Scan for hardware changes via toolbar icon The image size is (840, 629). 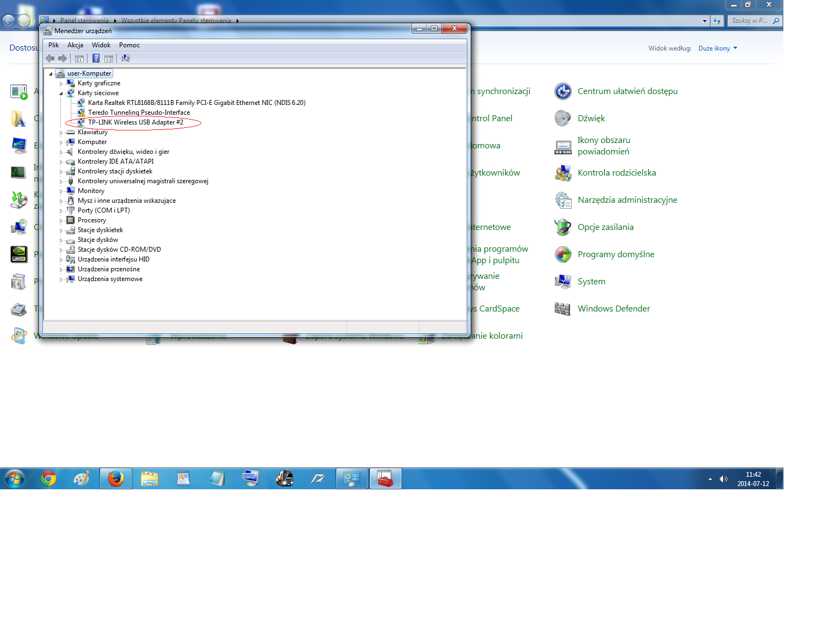(x=126, y=58)
